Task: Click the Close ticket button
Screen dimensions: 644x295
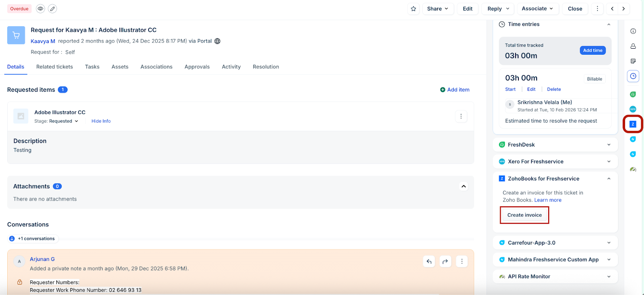Action: click(575, 8)
